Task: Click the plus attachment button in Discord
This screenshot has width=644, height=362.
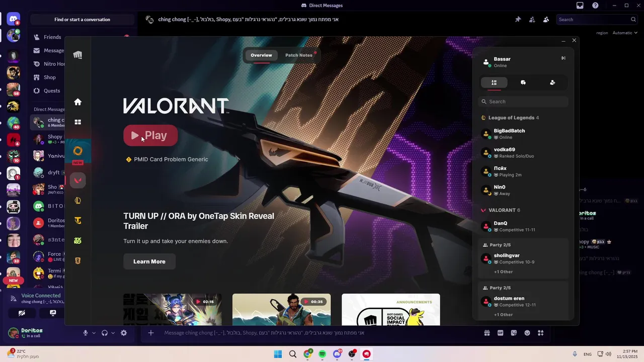Action: coord(150,333)
